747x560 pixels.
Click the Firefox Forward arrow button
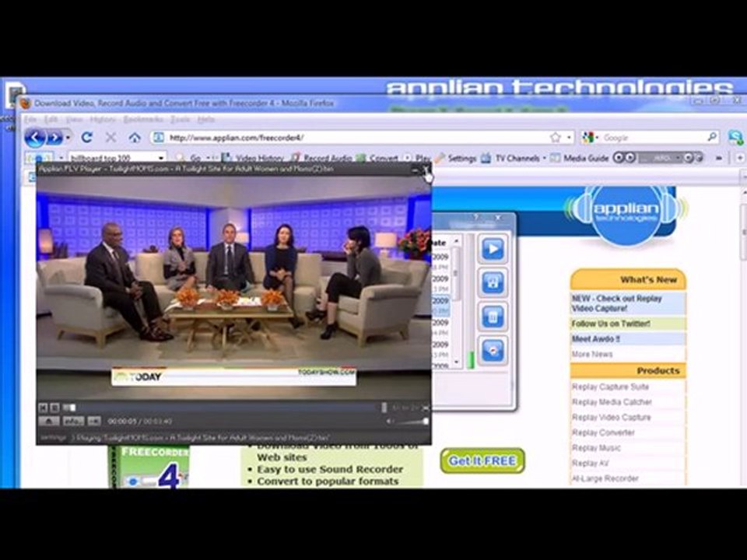tap(54, 138)
